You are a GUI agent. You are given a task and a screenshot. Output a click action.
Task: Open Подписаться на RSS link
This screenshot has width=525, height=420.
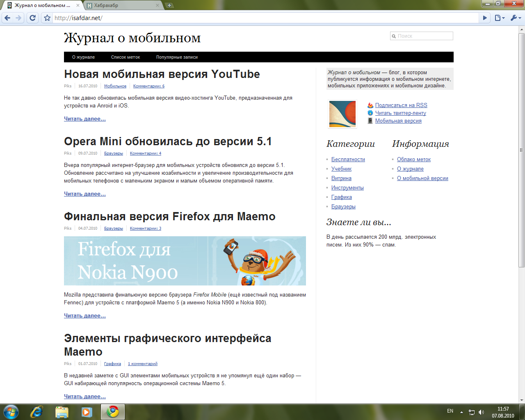pyautogui.click(x=401, y=105)
